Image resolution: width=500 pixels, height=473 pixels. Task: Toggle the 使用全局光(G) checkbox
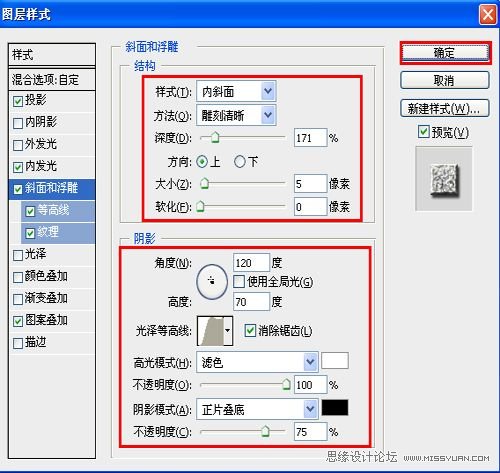pos(239,282)
